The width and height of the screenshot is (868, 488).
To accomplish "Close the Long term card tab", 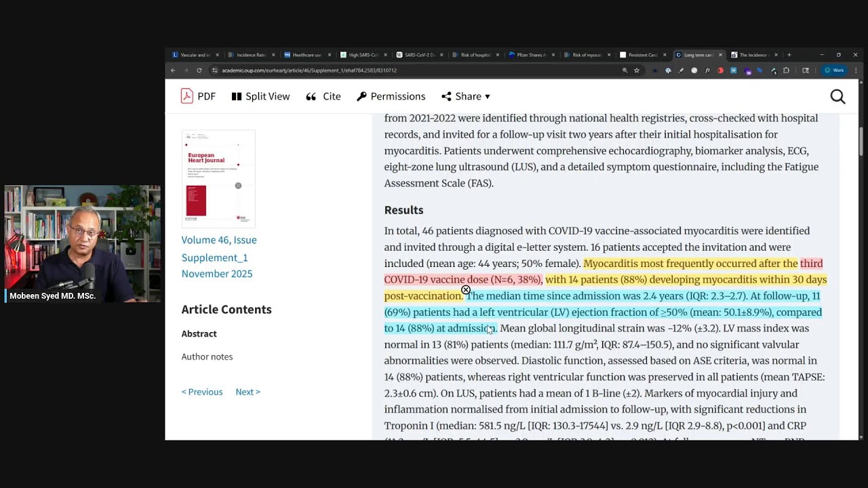I will (722, 55).
